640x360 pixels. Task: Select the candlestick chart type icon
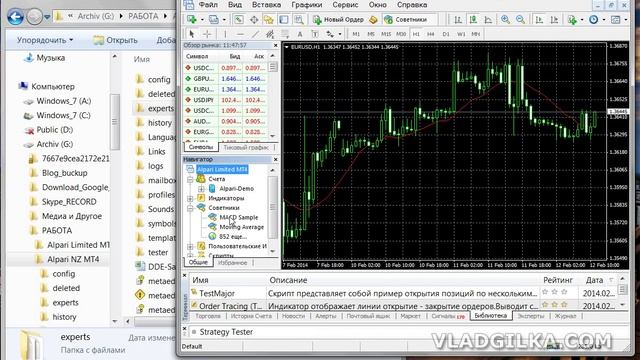click(x=473, y=19)
